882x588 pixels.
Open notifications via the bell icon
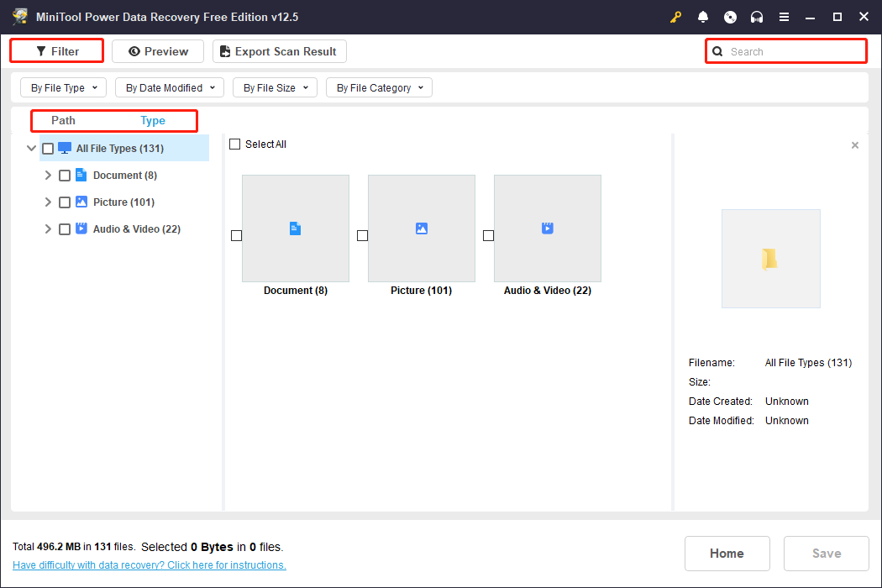coord(703,17)
